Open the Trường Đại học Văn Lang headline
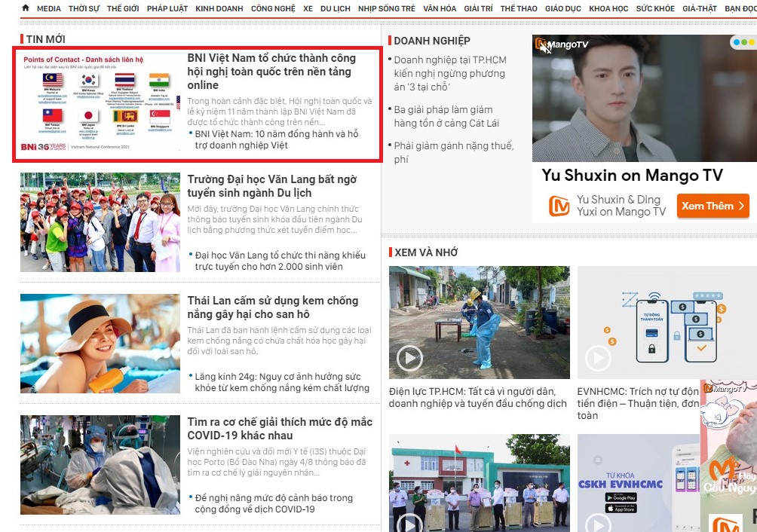This screenshot has height=532, width=757. point(271,186)
